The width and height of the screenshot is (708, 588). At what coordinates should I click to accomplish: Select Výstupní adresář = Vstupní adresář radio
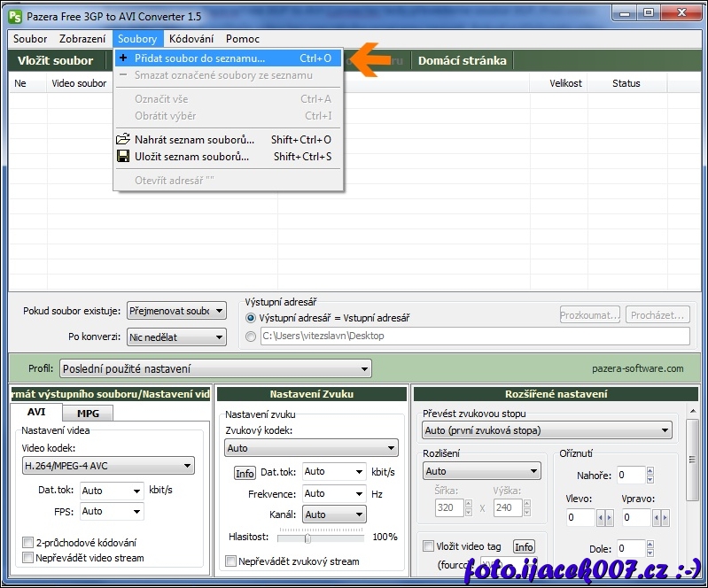point(251,318)
